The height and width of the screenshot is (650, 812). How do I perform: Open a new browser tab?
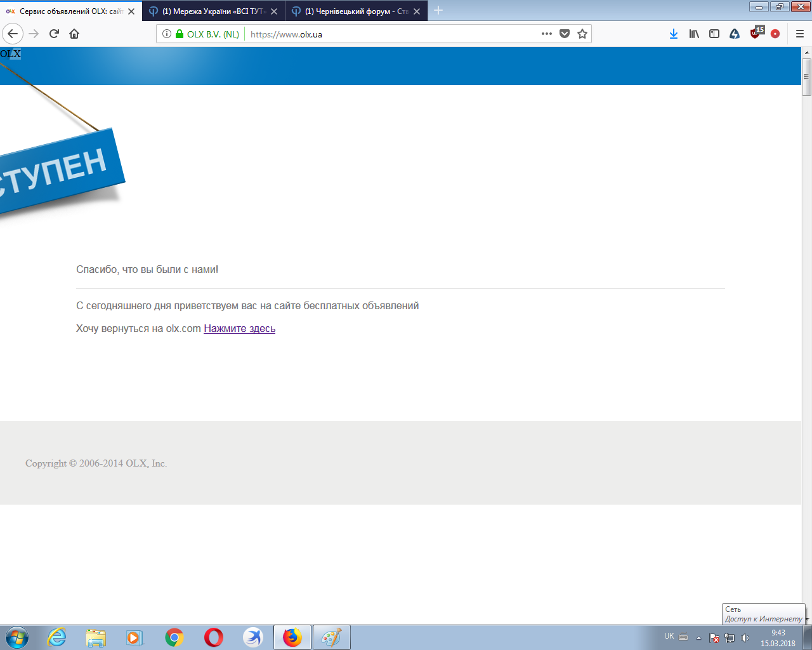point(438,10)
